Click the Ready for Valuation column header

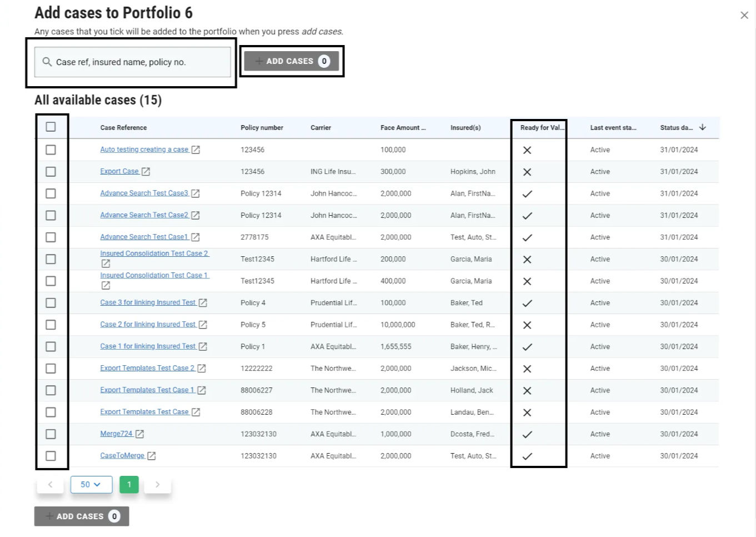pos(542,128)
